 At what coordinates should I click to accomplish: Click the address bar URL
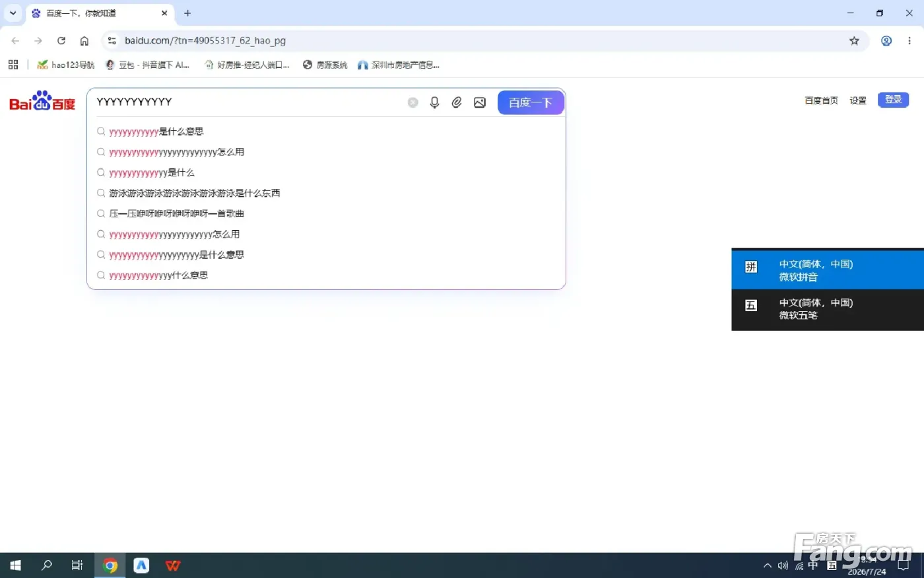tap(205, 41)
